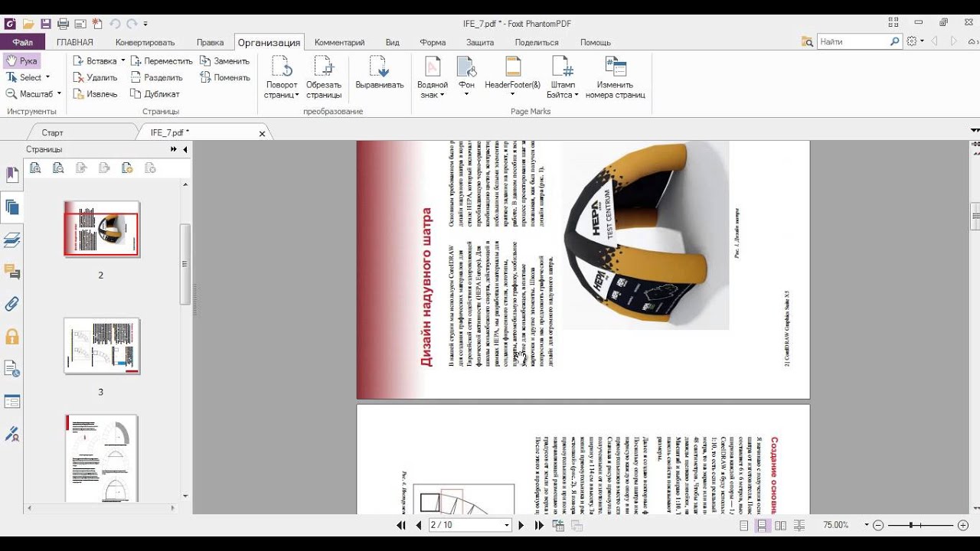Screen dimensions: 980x551
Task: Click Удалить to delete pages
Action: pyautogui.click(x=95, y=77)
